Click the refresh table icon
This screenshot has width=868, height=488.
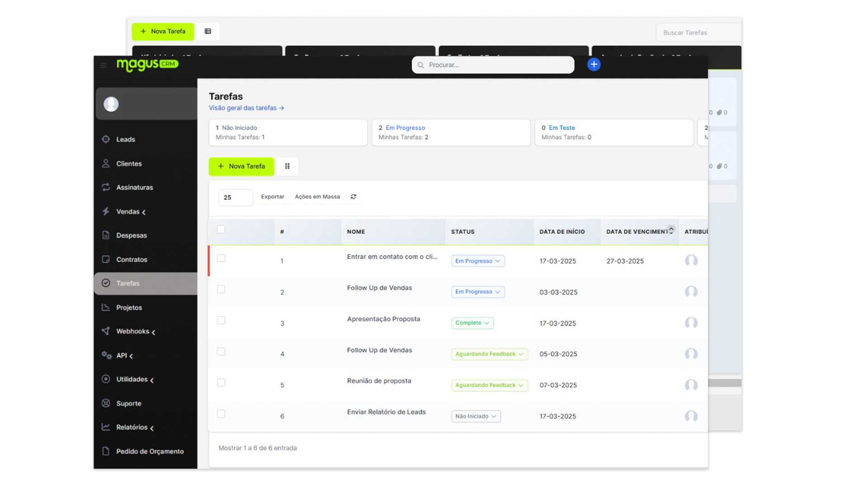click(x=353, y=197)
